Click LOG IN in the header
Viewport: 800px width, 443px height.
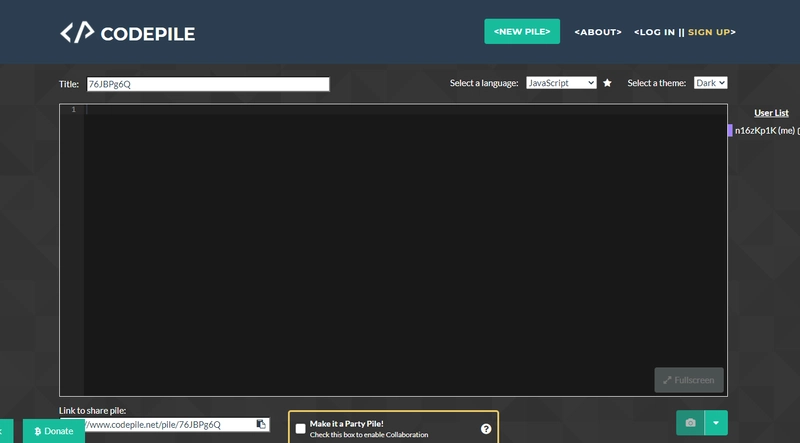(x=655, y=32)
